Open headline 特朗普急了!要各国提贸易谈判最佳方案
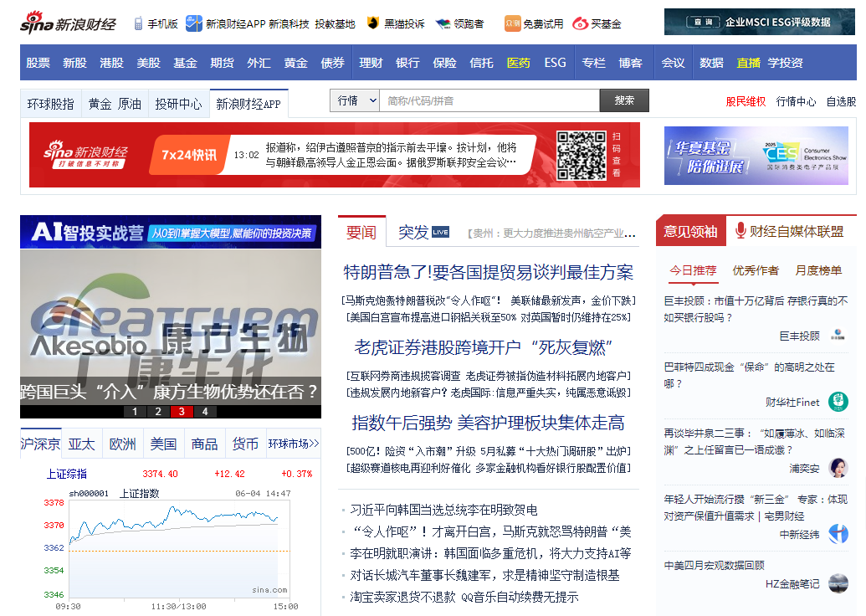This screenshot has width=866, height=616. click(489, 272)
